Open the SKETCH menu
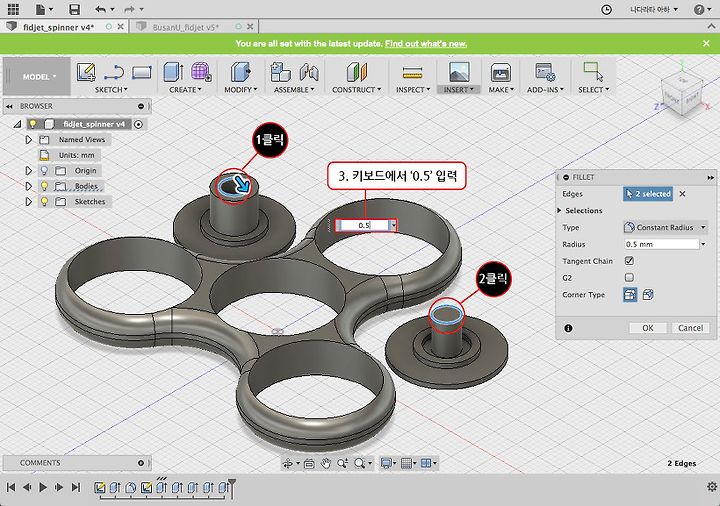Viewport: 720px width, 506px height. point(111,90)
